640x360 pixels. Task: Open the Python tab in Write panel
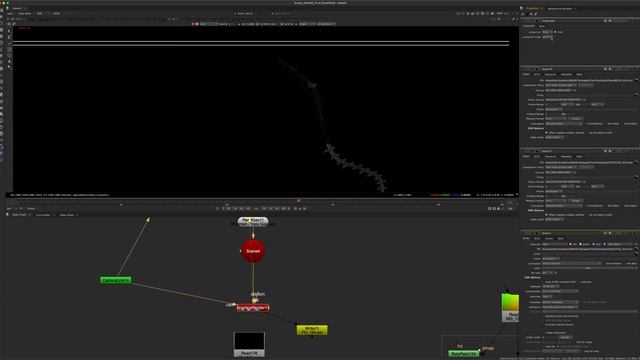(549, 238)
